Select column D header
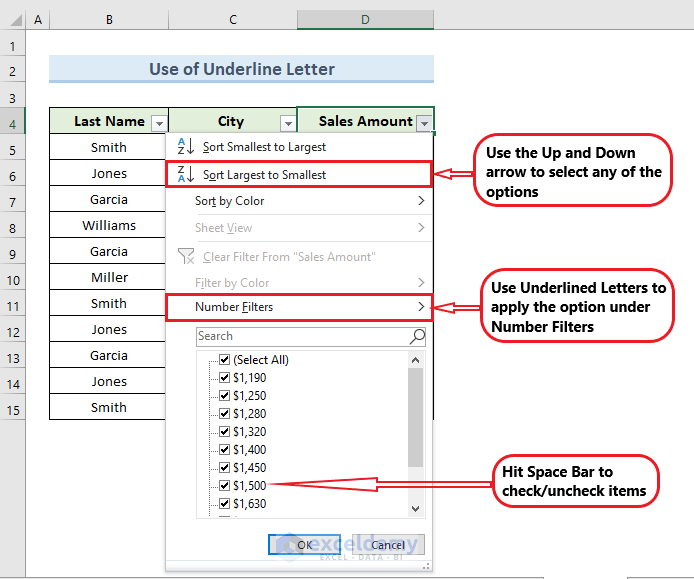 tap(365, 20)
